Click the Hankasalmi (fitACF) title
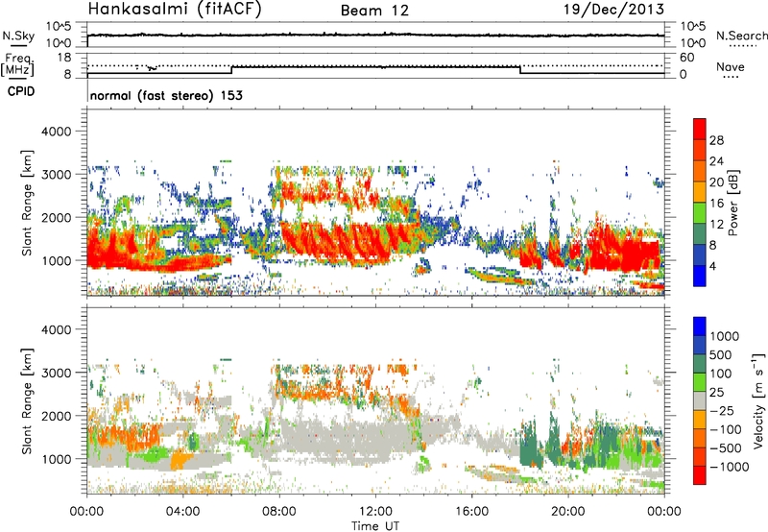Viewport: 768px width, 532px height. pyautogui.click(x=175, y=10)
